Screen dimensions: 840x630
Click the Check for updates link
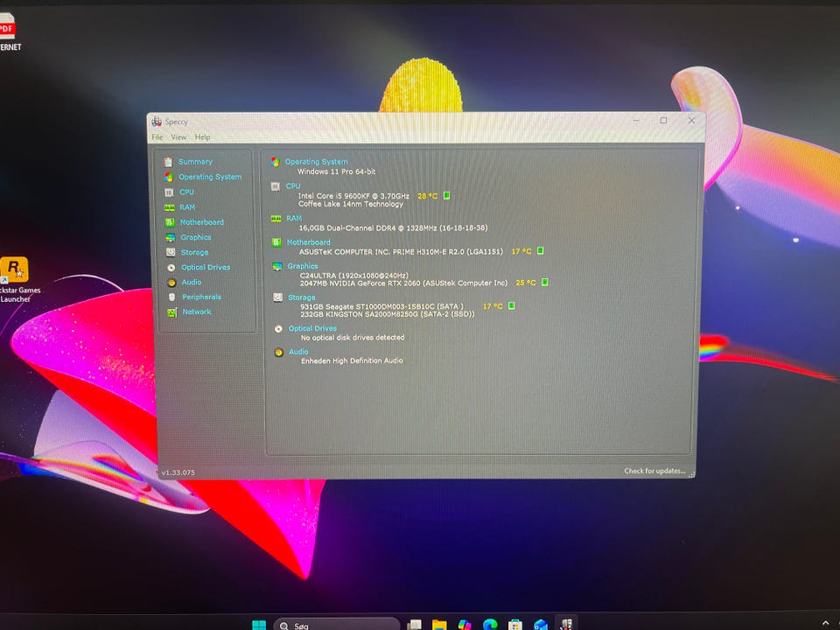(654, 471)
